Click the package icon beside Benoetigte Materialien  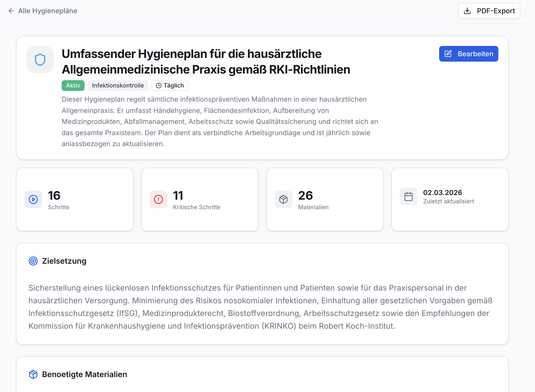33,374
